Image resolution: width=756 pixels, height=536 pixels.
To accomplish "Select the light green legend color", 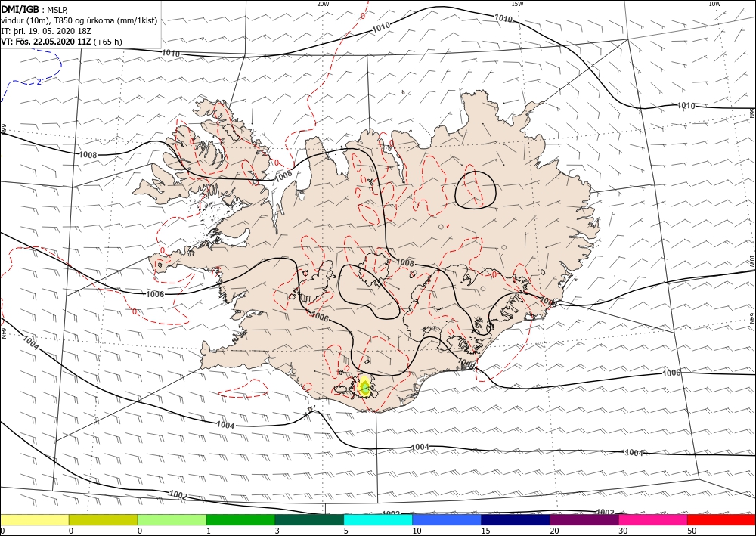I will (x=172, y=519).
